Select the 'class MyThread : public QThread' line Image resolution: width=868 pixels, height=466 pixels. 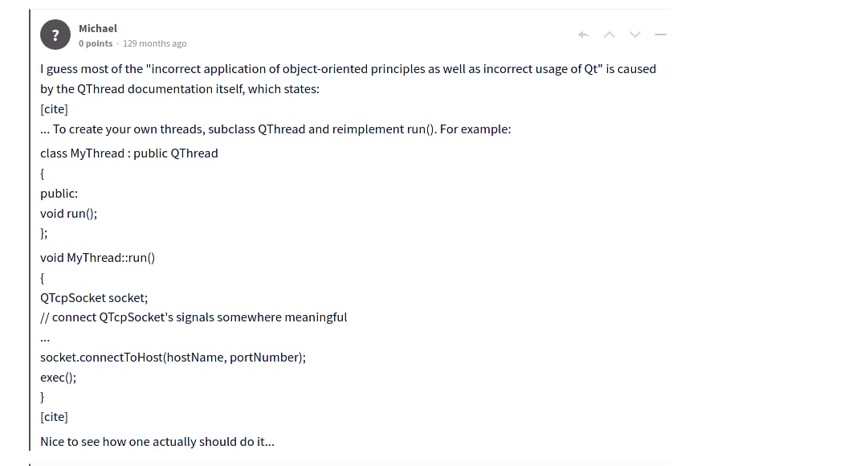(129, 153)
